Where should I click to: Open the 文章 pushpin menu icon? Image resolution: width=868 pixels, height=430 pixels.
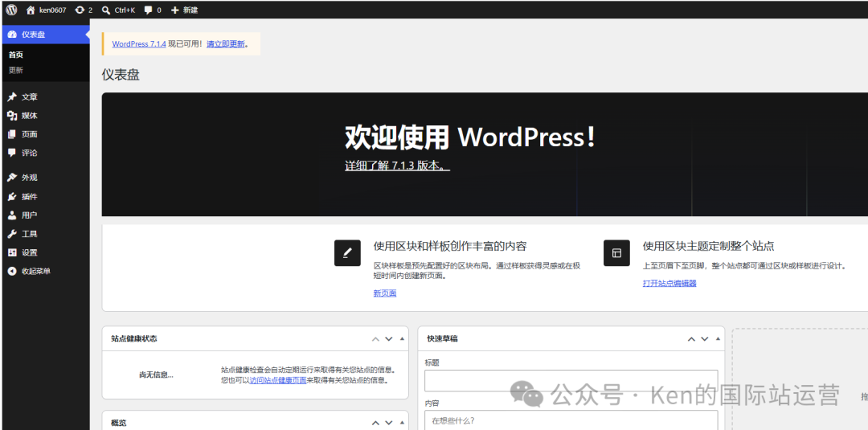[x=12, y=96]
